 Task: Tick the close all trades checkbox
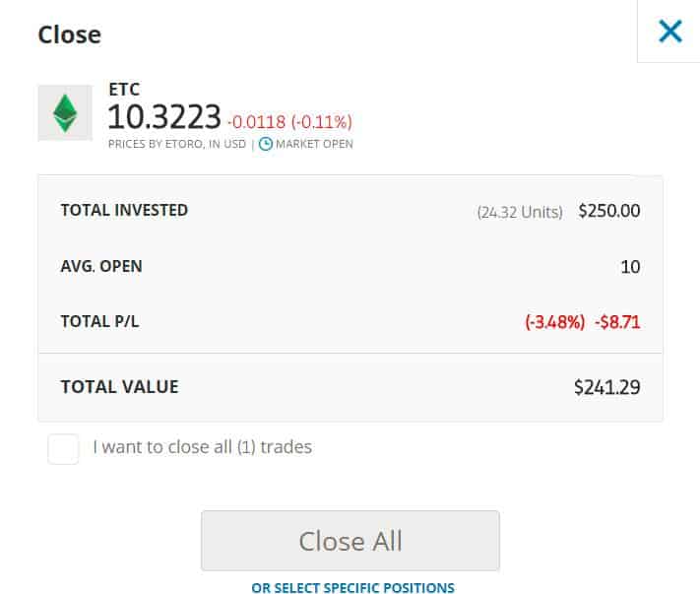(63, 449)
